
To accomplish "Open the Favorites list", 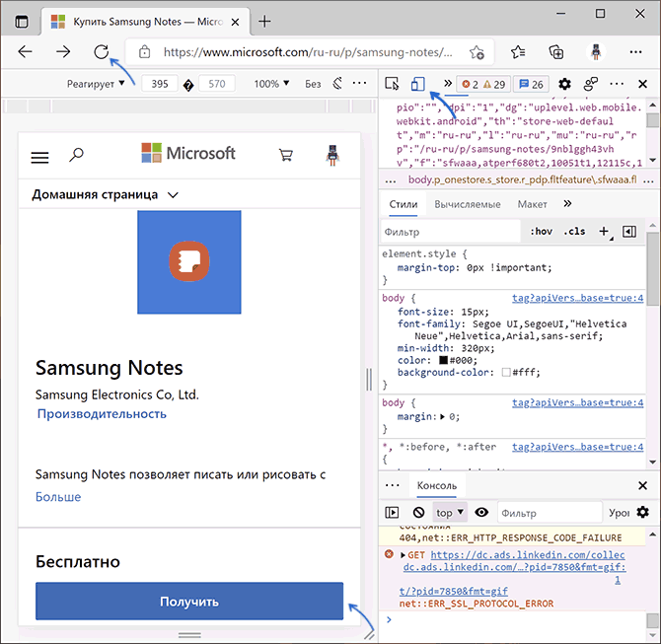I will coord(518,52).
